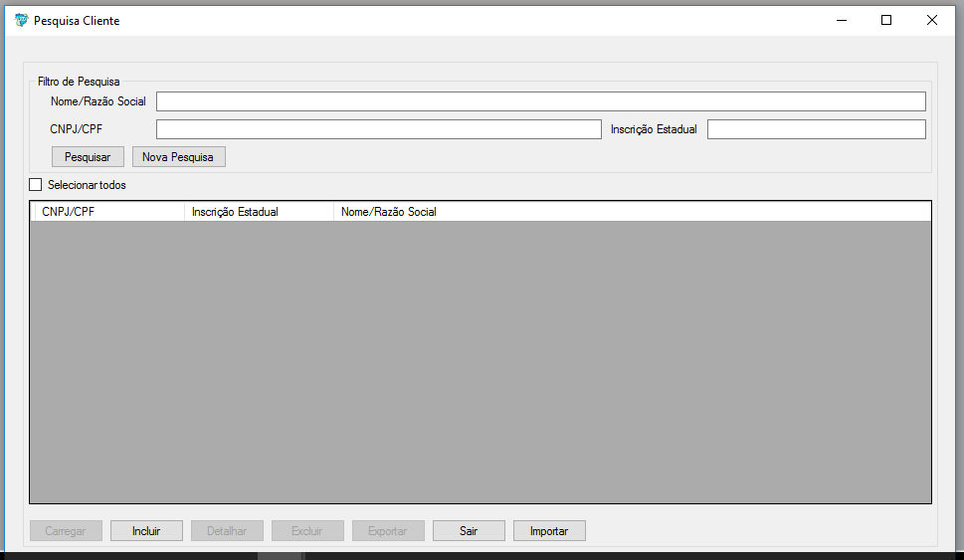The image size is (964, 560).
Task: Minimize the Pesquisa Cliente window
Action: click(842, 20)
